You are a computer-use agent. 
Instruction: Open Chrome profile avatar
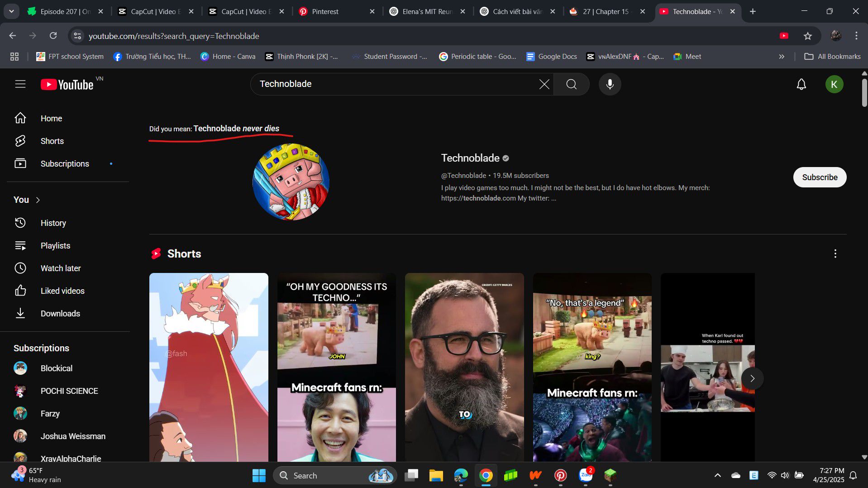(x=836, y=36)
